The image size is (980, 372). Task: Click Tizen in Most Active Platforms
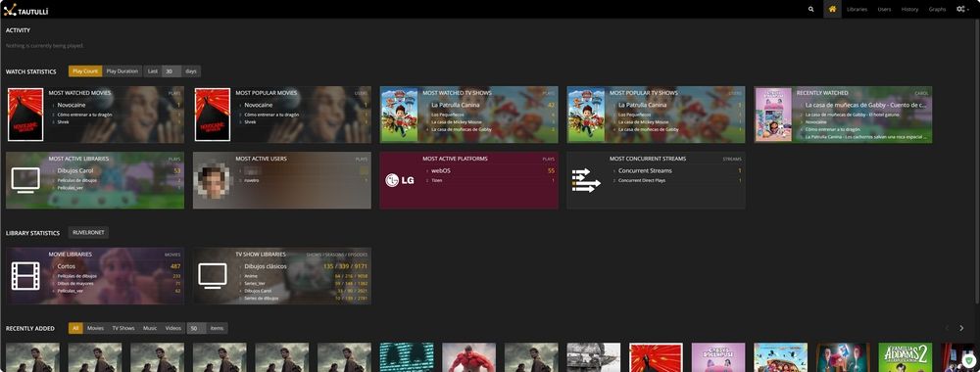coord(436,180)
